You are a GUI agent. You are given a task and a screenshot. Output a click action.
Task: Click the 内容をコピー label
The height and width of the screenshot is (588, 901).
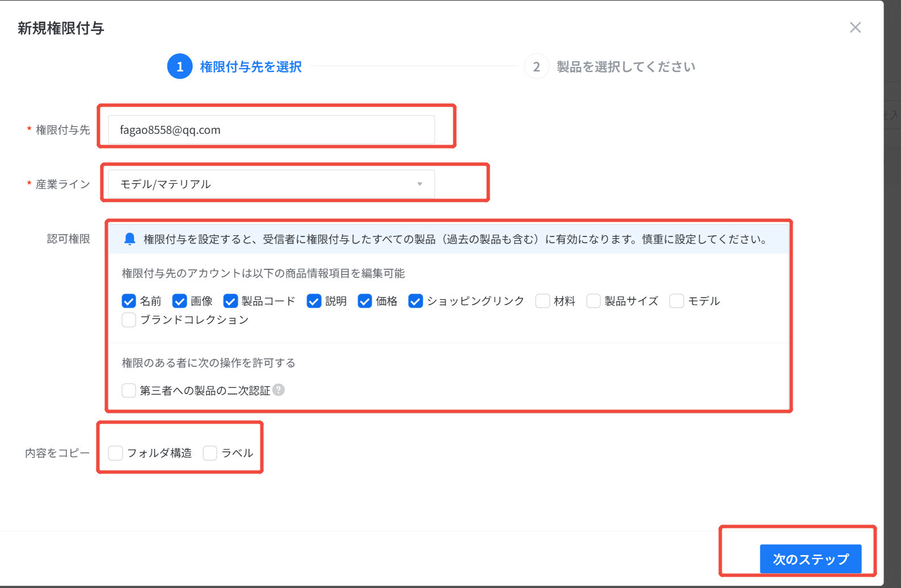point(57,453)
